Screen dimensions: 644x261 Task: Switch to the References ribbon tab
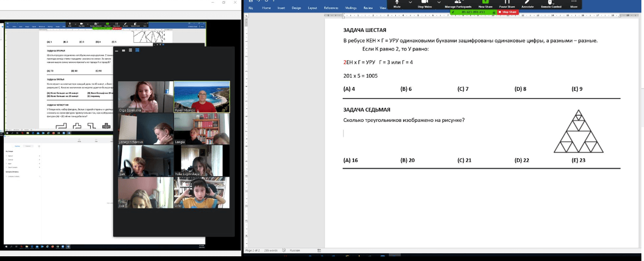pyautogui.click(x=331, y=8)
